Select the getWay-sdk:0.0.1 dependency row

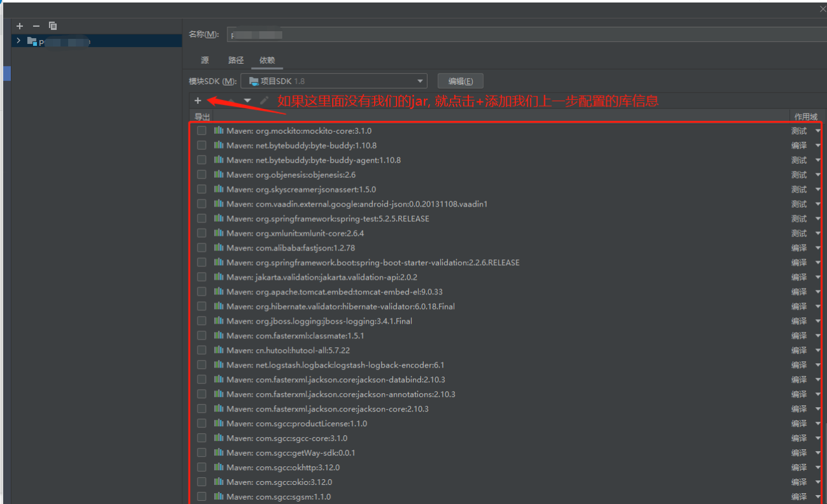coord(507,453)
